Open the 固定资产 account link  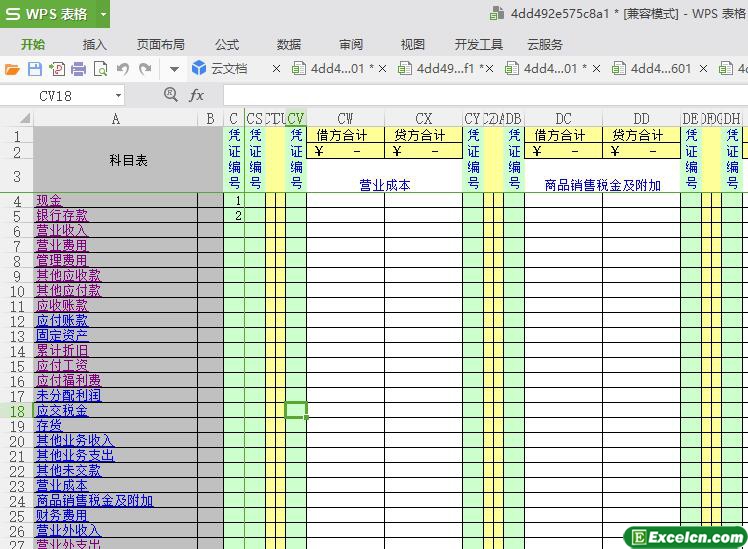(x=62, y=336)
